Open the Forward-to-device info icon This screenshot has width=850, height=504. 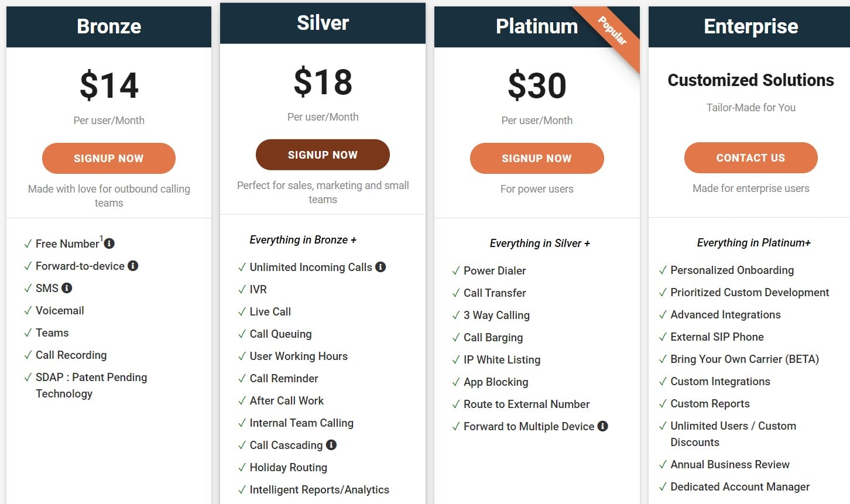click(x=133, y=266)
